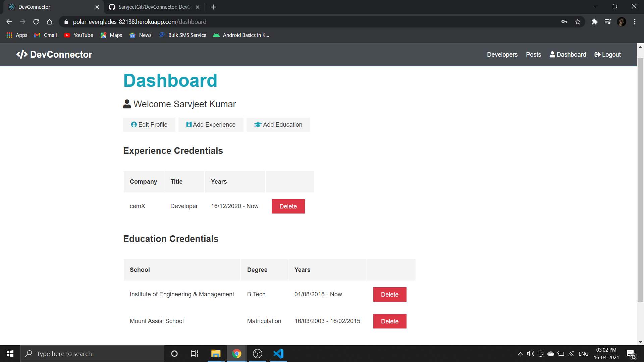Show hidden system tray icons
Image resolution: width=644 pixels, height=362 pixels.
520,354
